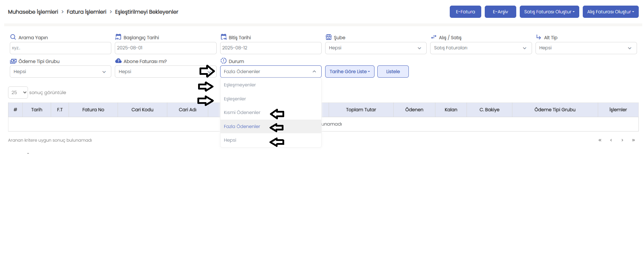This screenshot has height=270, width=644.
Task: Expand the Alış / Satış dropdown showing Satış Faturaları
Action: pyautogui.click(x=480, y=48)
